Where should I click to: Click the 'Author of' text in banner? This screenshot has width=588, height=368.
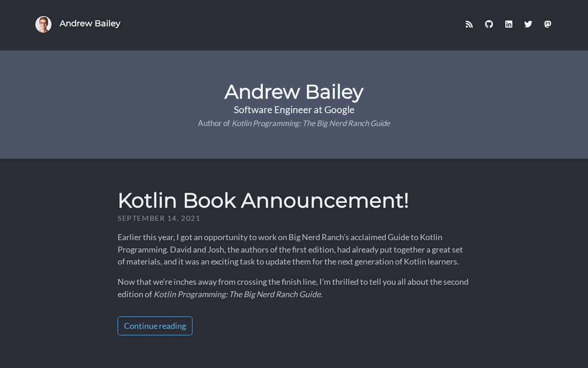click(214, 123)
